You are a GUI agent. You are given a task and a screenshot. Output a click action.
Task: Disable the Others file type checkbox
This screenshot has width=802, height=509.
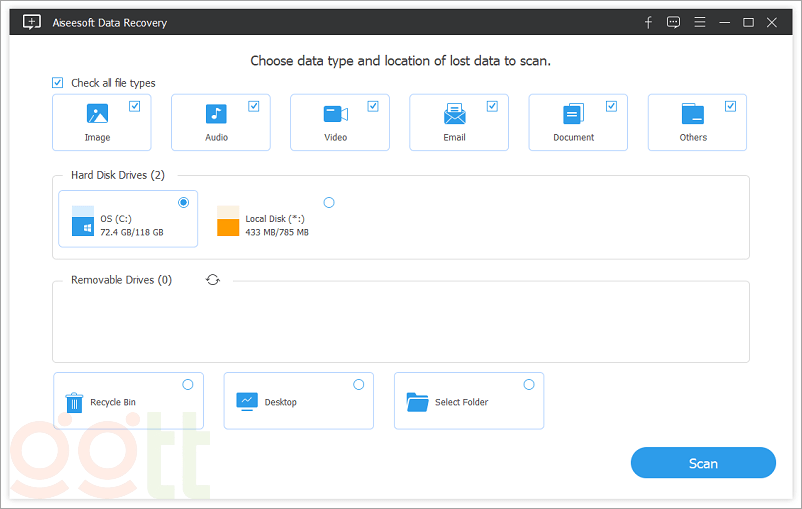pos(731,106)
